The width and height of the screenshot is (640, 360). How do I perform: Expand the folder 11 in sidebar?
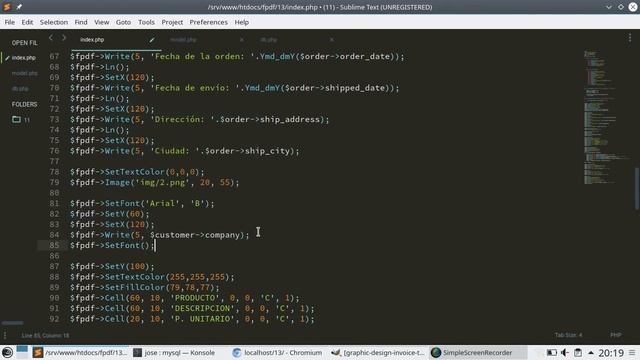click(20, 120)
